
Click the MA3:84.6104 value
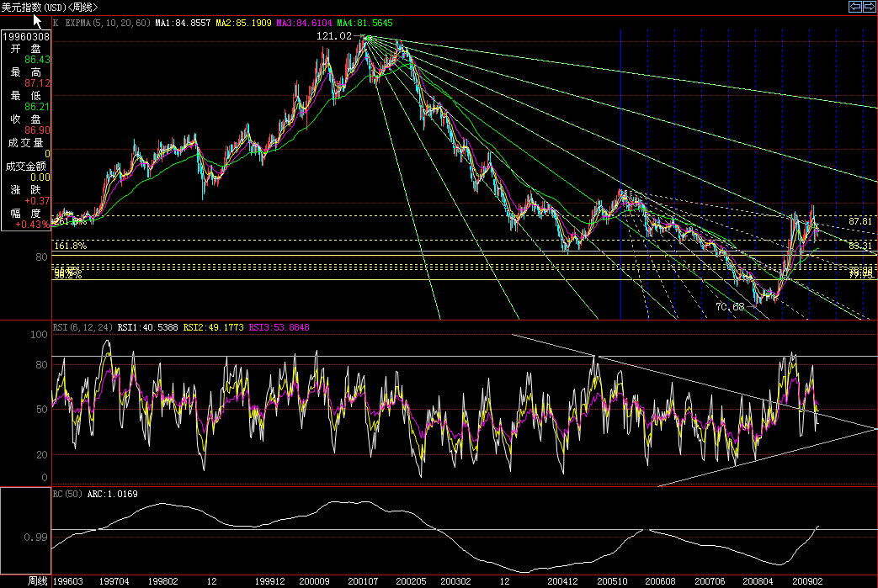pyautogui.click(x=304, y=23)
